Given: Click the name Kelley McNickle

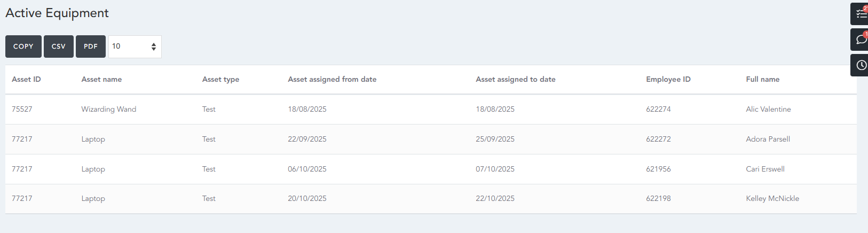Looking at the screenshot, I should (772, 198).
